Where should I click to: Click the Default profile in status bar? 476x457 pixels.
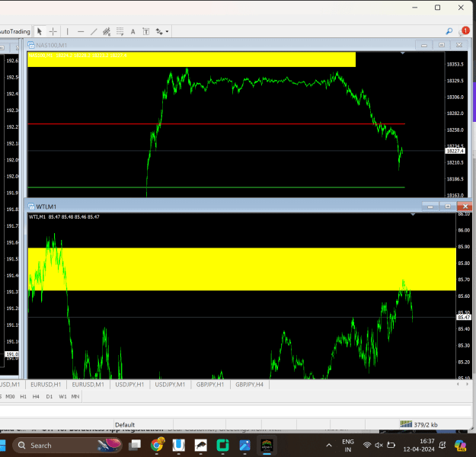coord(125,424)
